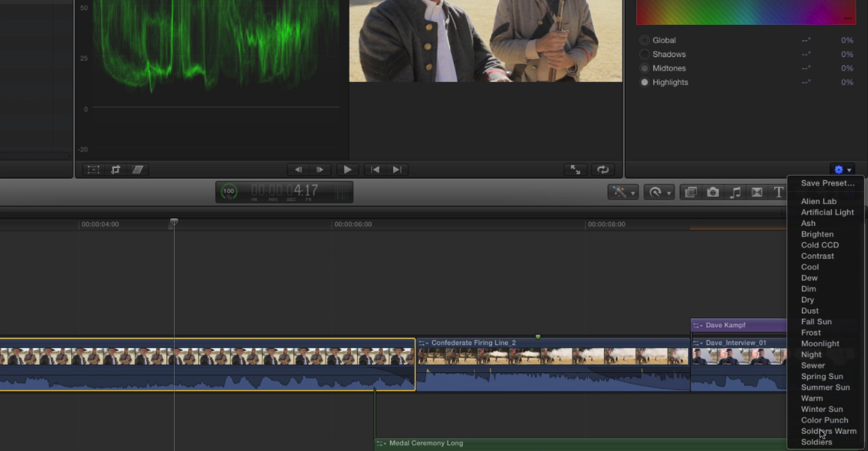Choose the Color Punch preset
Screen dimensions: 868x451
(824, 420)
